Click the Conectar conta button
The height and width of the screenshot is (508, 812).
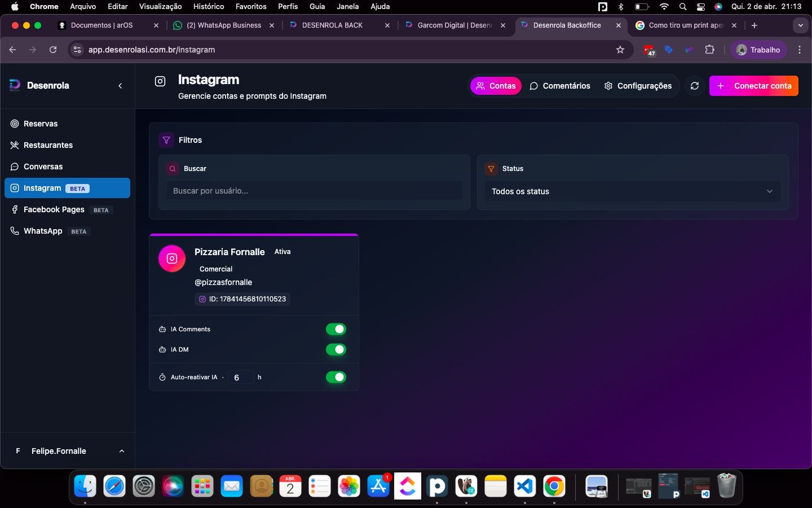click(x=753, y=86)
